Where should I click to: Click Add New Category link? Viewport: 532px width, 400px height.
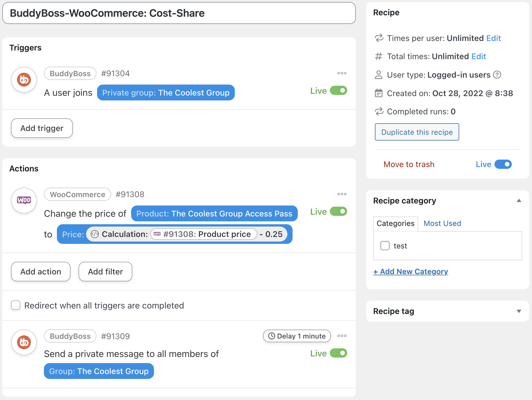[x=411, y=272]
